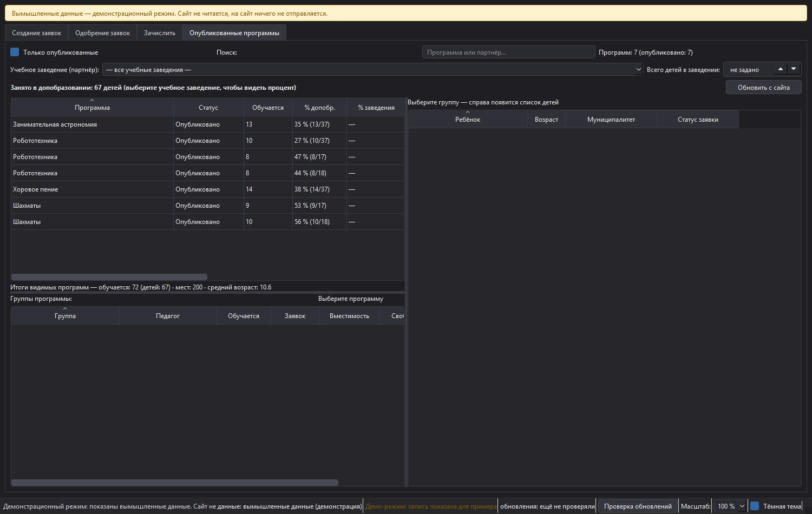Switch to the «Создание заявок» tab
Viewport: 812px width, 514px height.
click(37, 33)
